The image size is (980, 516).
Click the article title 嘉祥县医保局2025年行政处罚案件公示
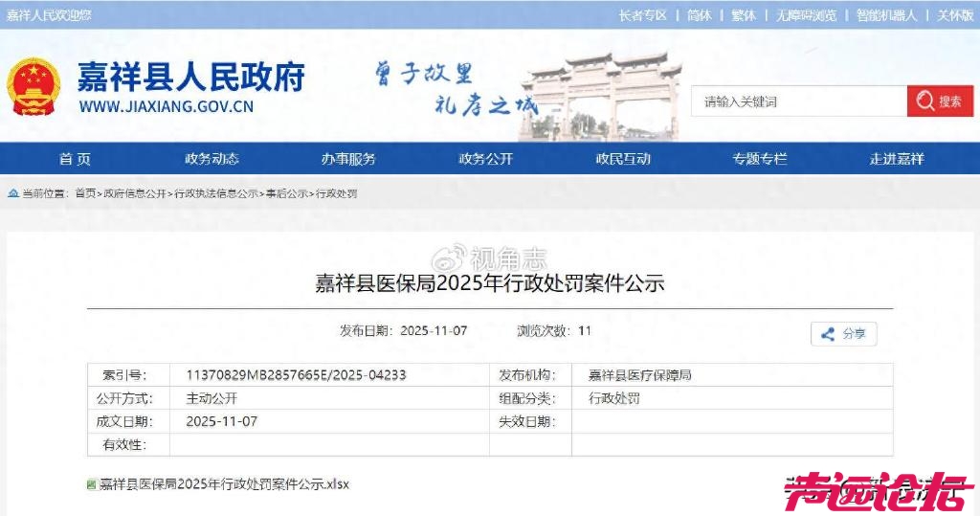[x=489, y=283]
